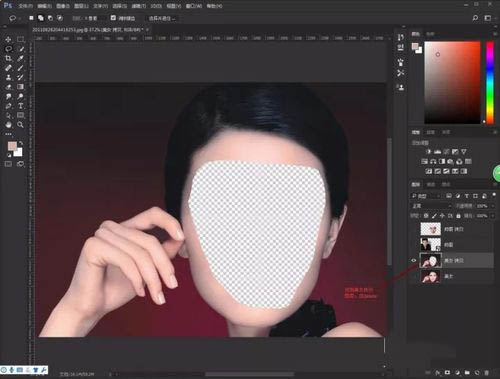The height and width of the screenshot is (379, 500).
Task: Open the 图像 (Image) menu
Action: (x=63, y=6)
